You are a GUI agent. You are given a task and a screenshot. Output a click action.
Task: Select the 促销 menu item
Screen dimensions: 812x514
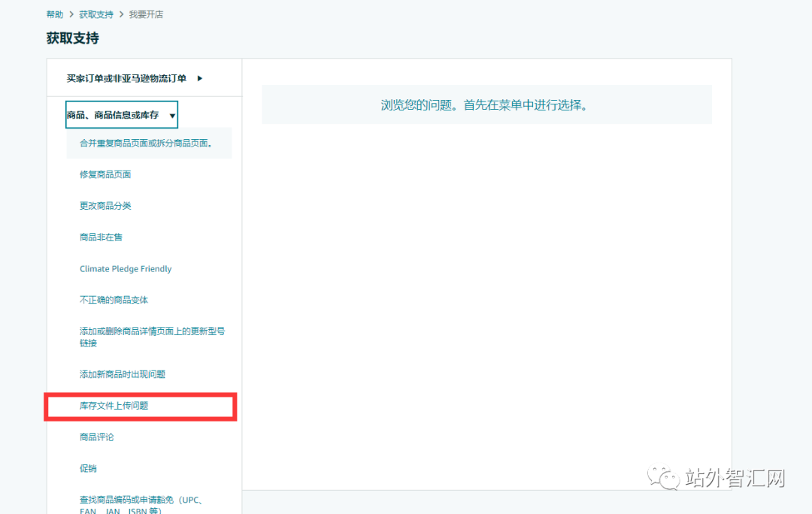tap(88, 468)
